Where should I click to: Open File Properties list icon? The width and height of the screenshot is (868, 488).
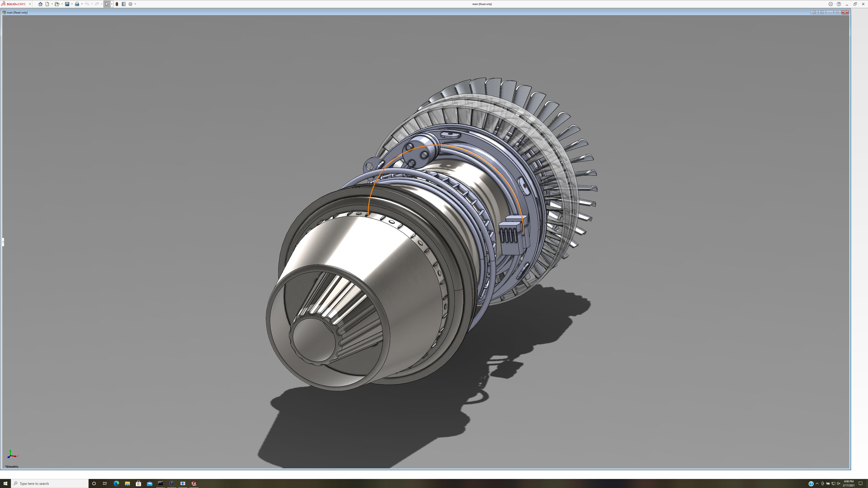click(x=124, y=4)
